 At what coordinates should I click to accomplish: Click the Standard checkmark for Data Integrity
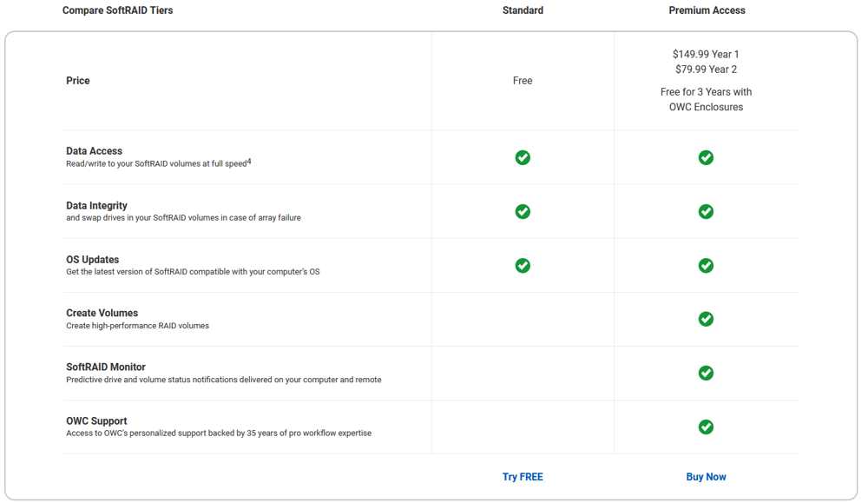click(x=523, y=212)
